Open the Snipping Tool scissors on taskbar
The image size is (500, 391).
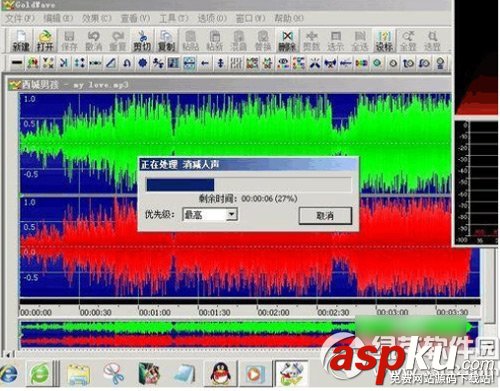(113, 374)
